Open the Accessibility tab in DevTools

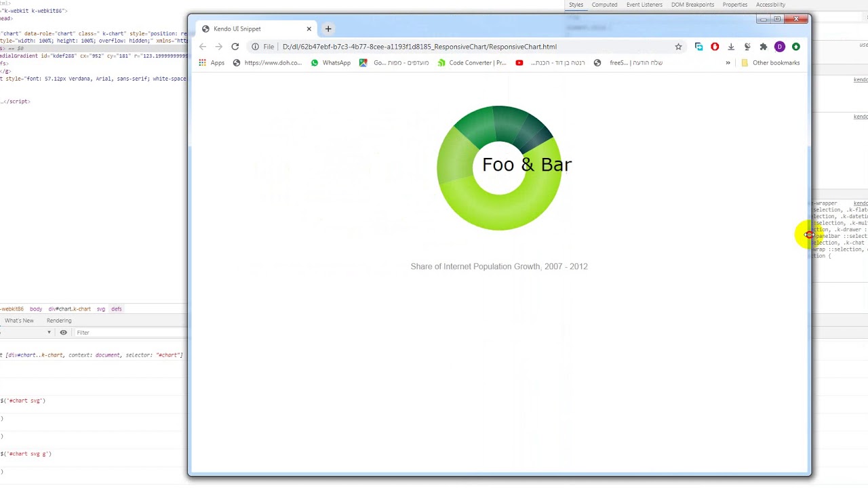[770, 5]
